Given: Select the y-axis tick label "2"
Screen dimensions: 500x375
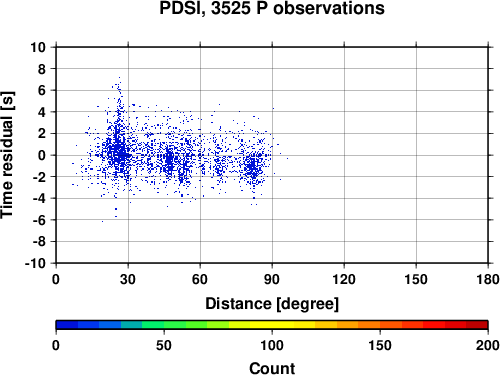Looking at the screenshot, I should pos(42,134).
